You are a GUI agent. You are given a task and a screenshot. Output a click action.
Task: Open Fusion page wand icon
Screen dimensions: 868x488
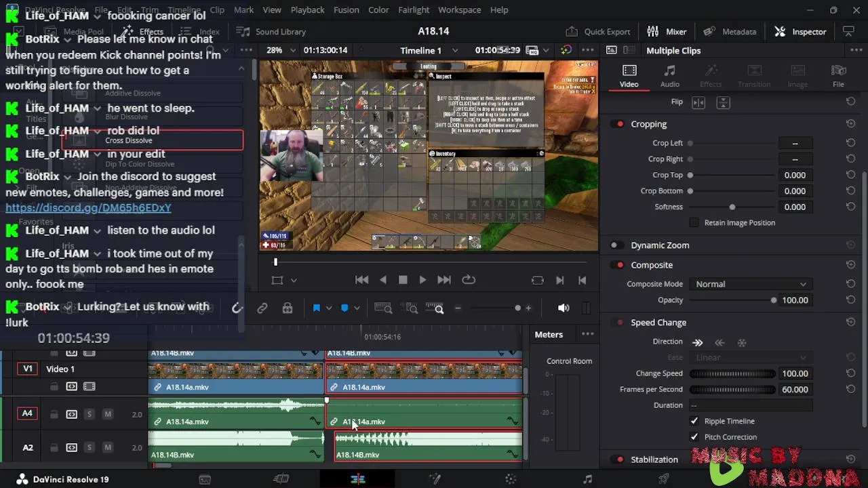tap(435, 479)
